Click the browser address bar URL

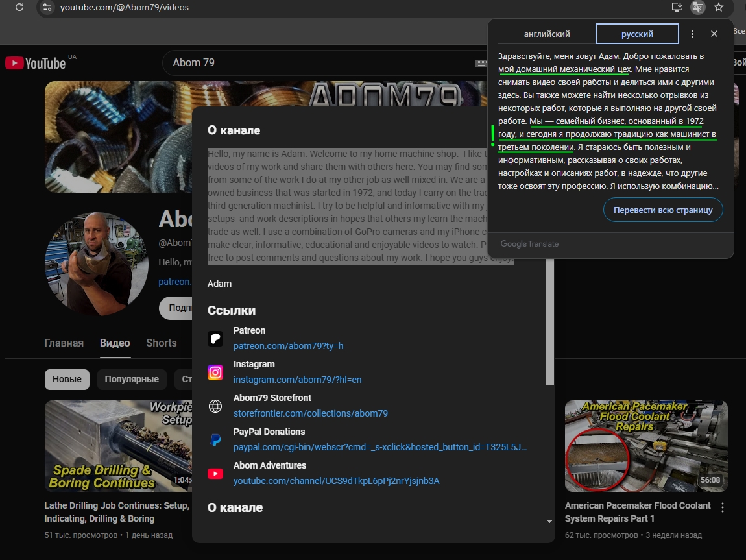pos(124,7)
